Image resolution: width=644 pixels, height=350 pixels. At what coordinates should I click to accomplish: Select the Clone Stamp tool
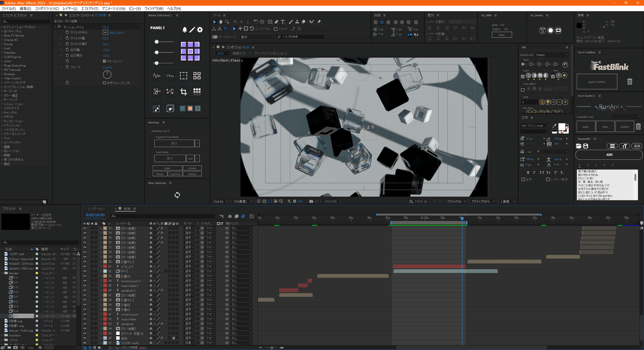click(x=297, y=22)
